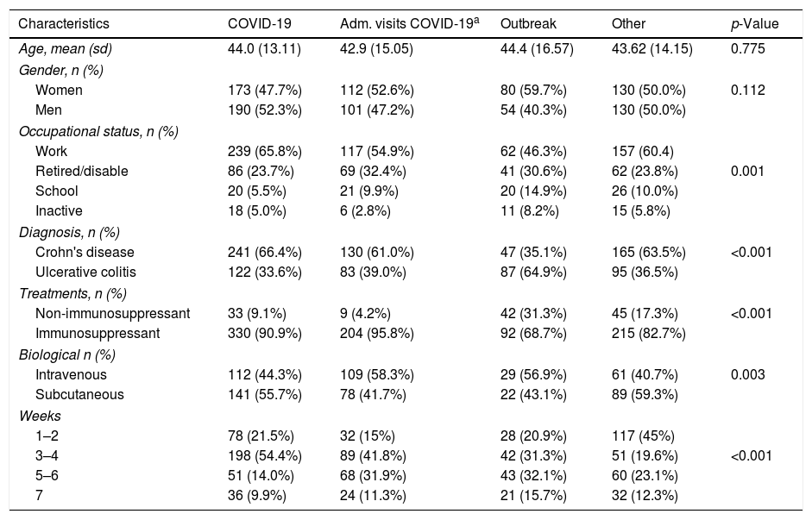This screenshot has height=520, width=812.
Task: Click the Weeks section label
Action: [x=36, y=416]
